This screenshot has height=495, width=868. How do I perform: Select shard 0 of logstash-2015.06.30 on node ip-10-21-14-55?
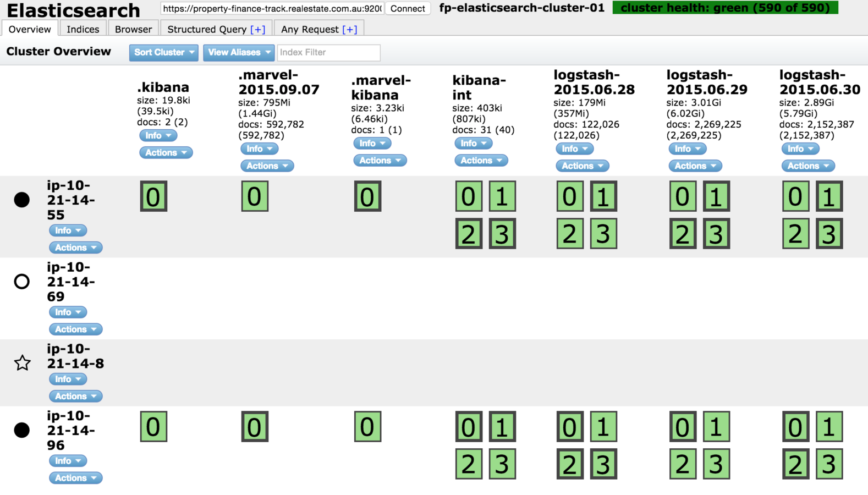click(x=795, y=196)
